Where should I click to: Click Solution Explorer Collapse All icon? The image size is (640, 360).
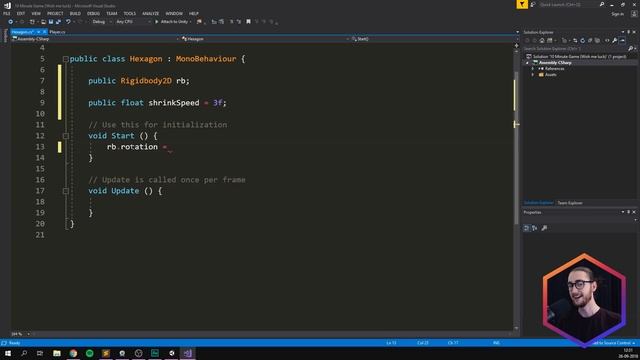(x=590, y=40)
